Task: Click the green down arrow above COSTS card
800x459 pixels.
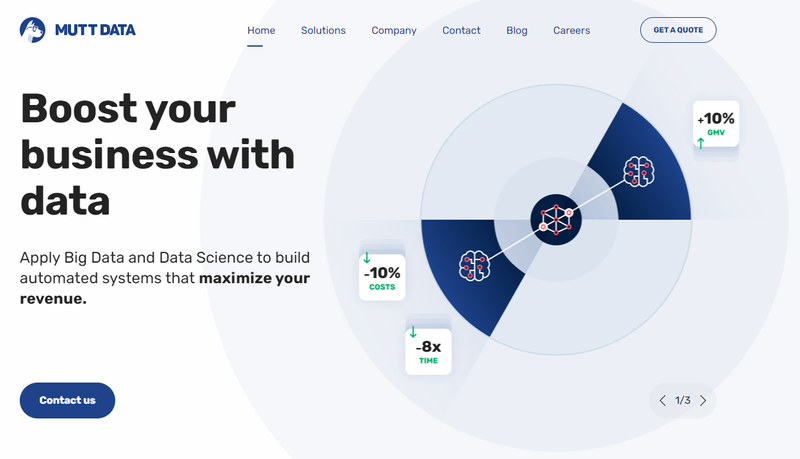Action: (x=366, y=258)
